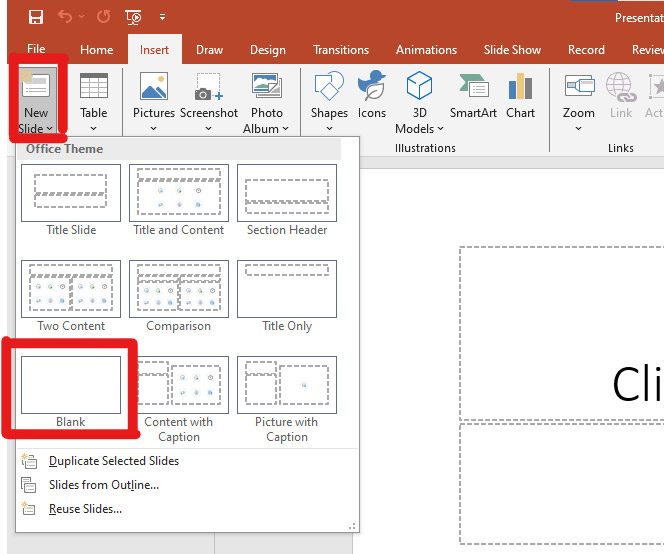Click Reuse Slides option
664x554 pixels.
click(85, 509)
